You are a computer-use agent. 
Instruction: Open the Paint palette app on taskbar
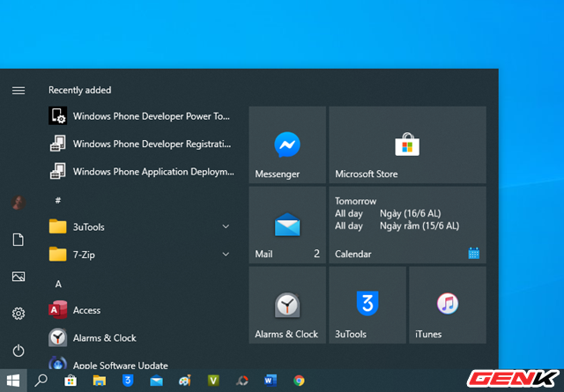(x=185, y=381)
